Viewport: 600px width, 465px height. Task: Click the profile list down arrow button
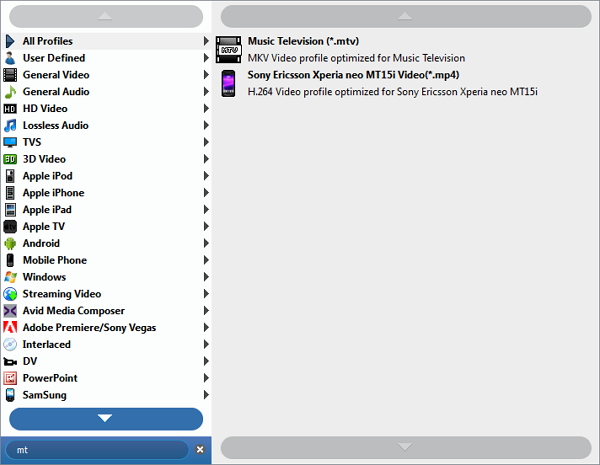pos(406,447)
